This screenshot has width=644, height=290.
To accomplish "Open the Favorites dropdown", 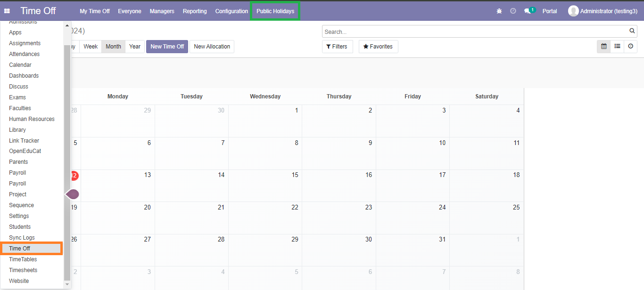I will click(378, 47).
